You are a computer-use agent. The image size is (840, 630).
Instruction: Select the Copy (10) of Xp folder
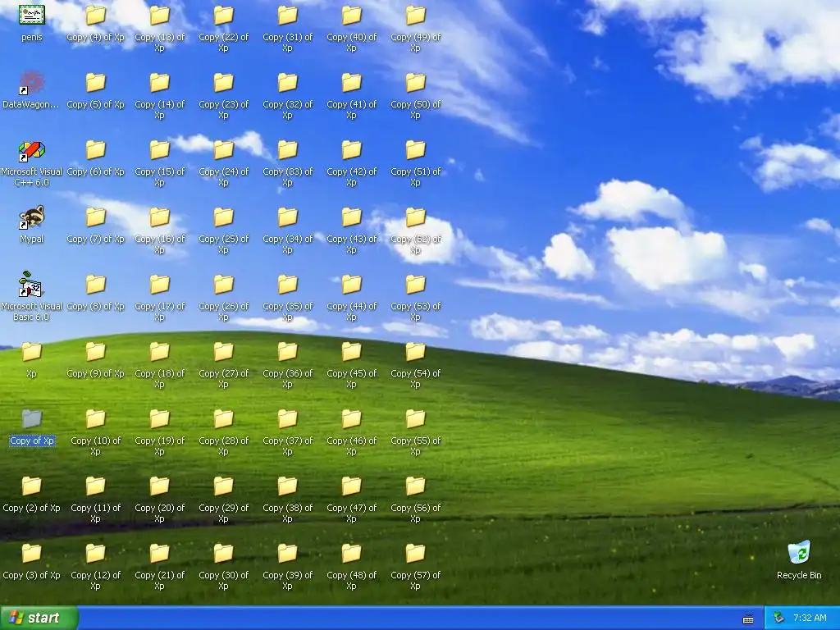(x=95, y=419)
